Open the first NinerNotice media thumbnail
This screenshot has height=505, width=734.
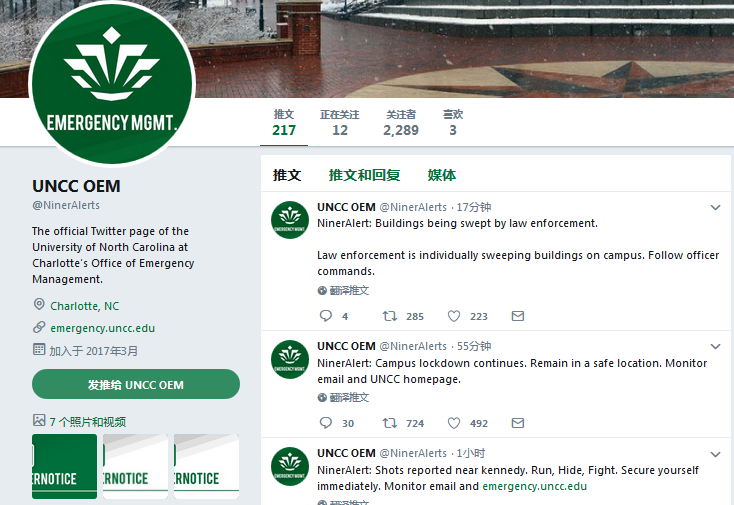coord(65,466)
